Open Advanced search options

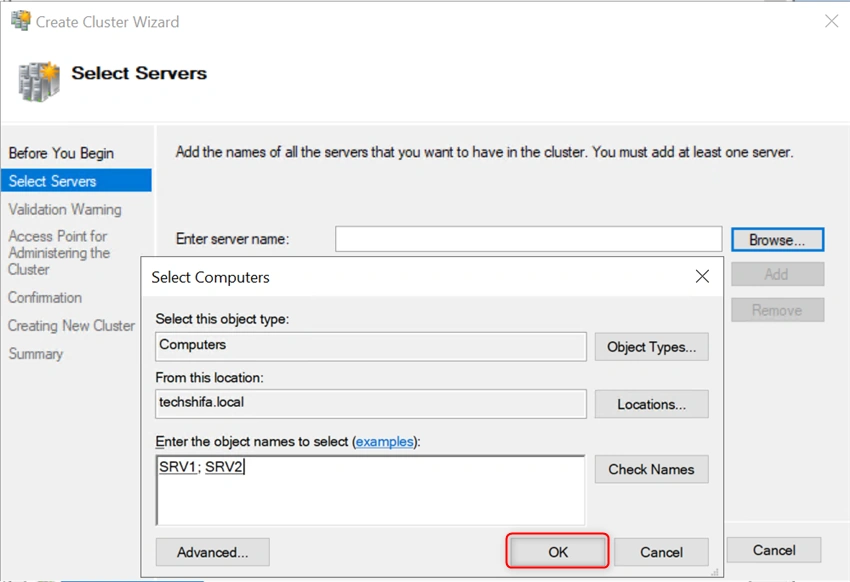(212, 552)
